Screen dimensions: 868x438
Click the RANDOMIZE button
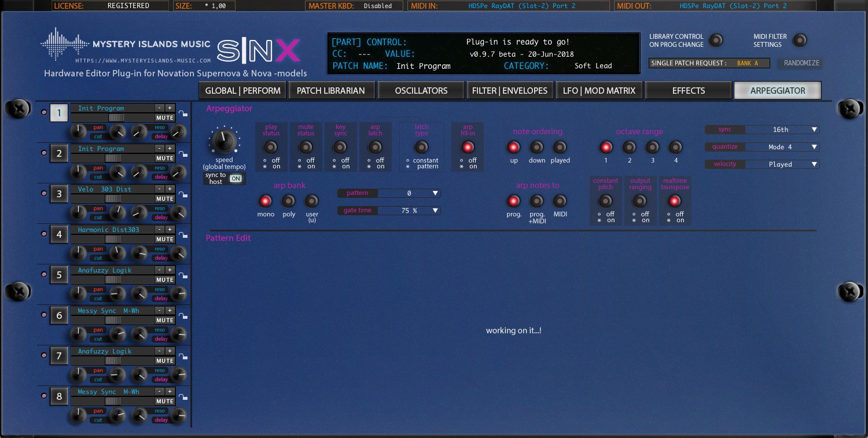(801, 62)
